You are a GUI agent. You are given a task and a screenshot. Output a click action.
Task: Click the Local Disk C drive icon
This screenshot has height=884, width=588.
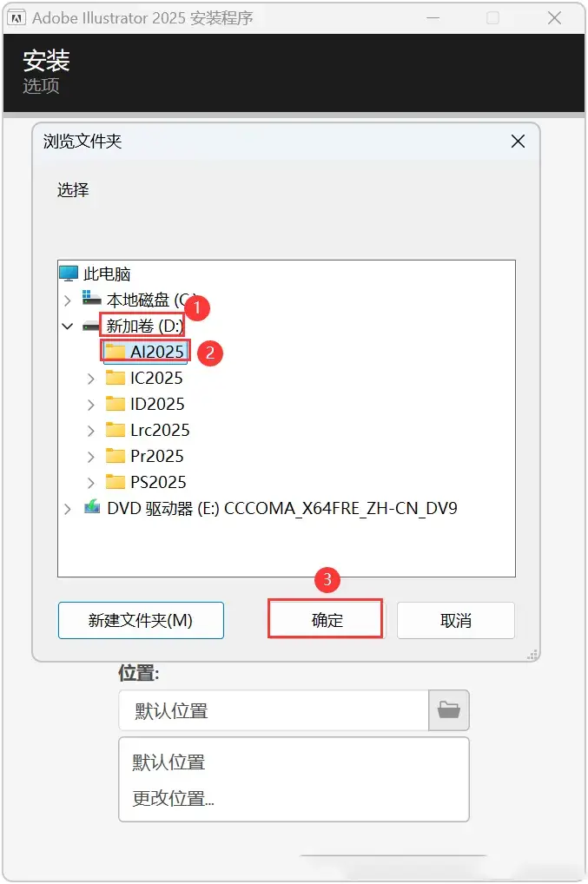(x=91, y=298)
